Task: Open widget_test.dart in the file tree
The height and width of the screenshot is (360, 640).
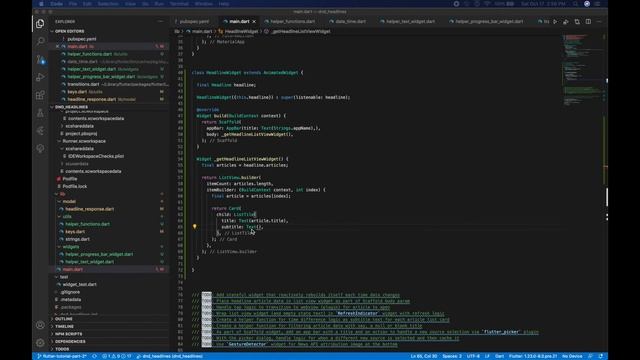Action: click(x=79, y=284)
